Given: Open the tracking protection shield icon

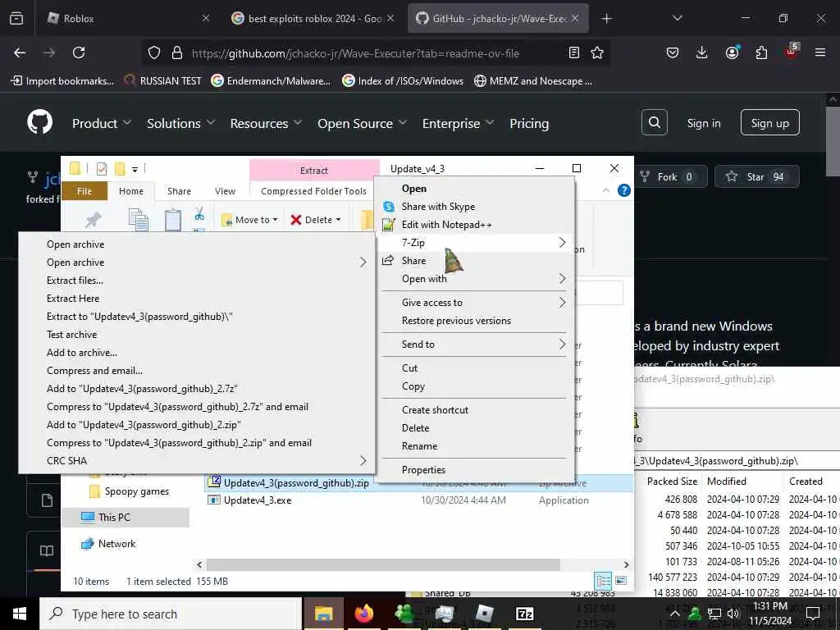Looking at the screenshot, I should point(154,52).
